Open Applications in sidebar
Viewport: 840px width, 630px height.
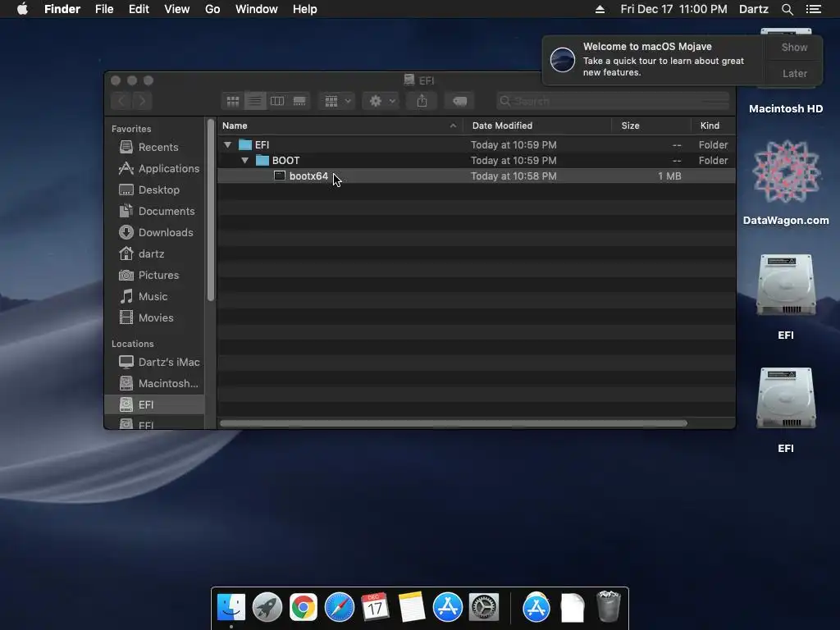pos(155,168)
